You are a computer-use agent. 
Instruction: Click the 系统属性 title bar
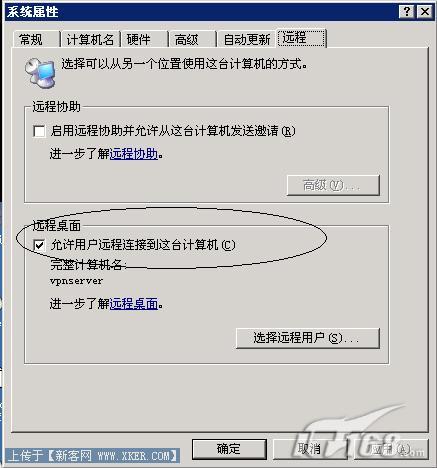(x=200, y=12)
